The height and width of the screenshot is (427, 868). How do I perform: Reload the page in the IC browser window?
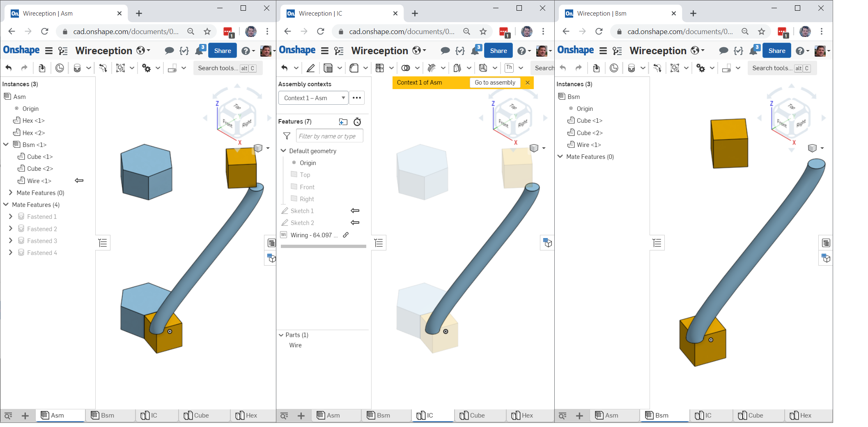click(321, 31)
